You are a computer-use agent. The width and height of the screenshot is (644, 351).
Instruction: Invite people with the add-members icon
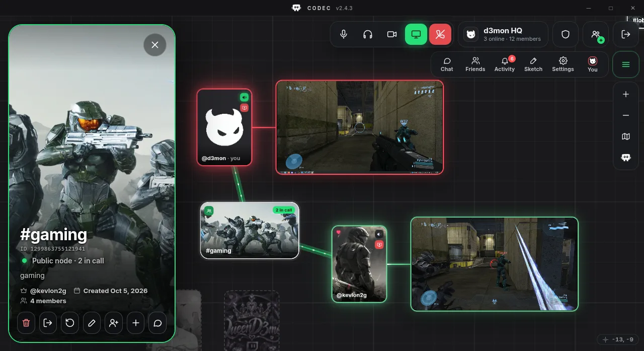pyautogui.click(x=596, y=34)
